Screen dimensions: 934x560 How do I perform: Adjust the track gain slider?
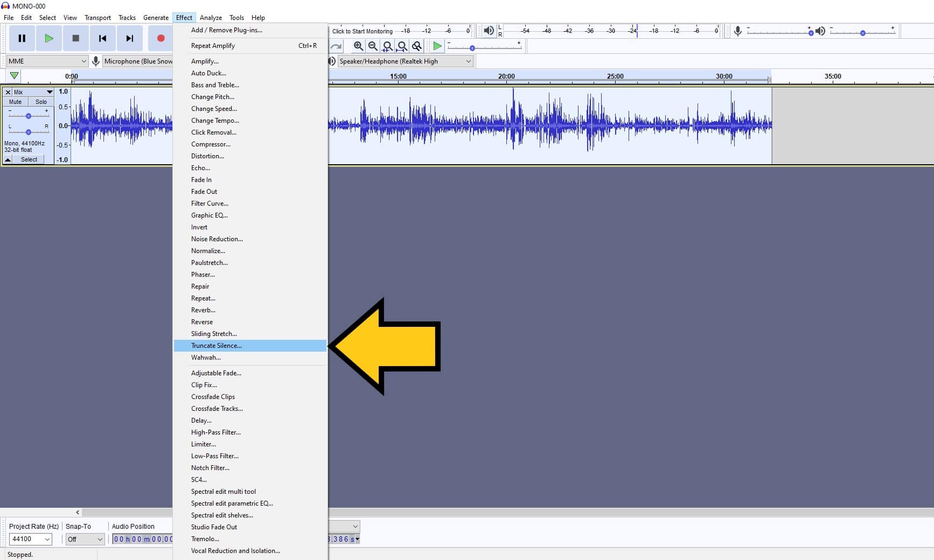[28, 115]
